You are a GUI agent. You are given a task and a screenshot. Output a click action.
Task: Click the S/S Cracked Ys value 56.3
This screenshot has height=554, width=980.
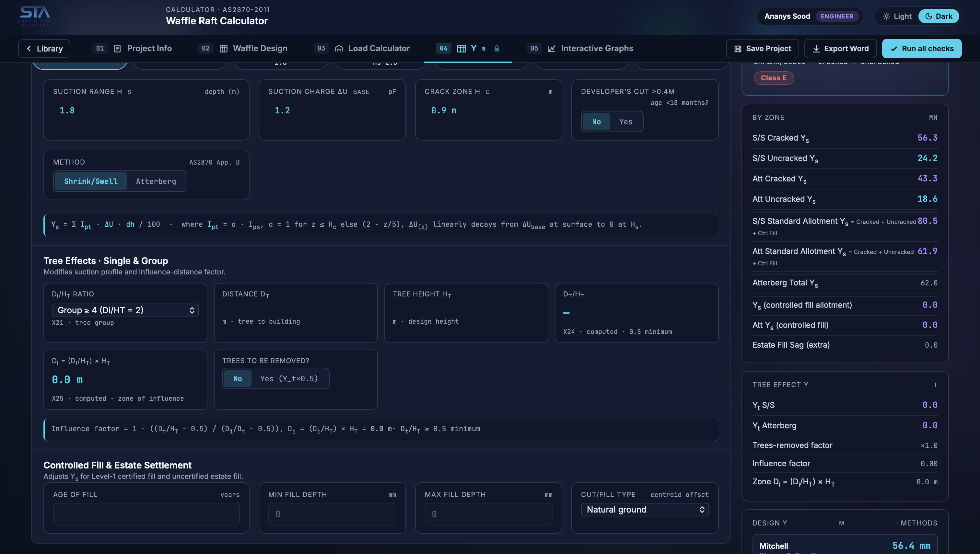tap(927, 138)
